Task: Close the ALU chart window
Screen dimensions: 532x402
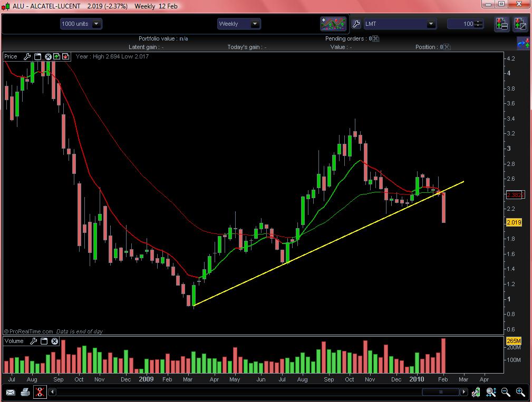Action: click(519, 4)
